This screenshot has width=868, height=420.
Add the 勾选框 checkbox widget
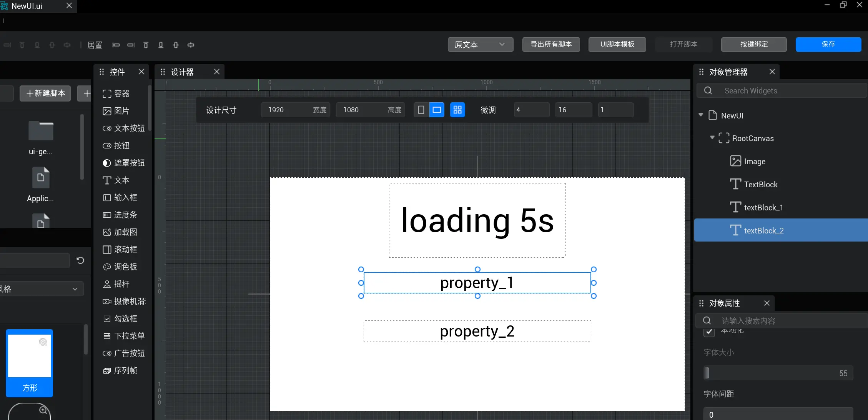click(x=120, y=319)
